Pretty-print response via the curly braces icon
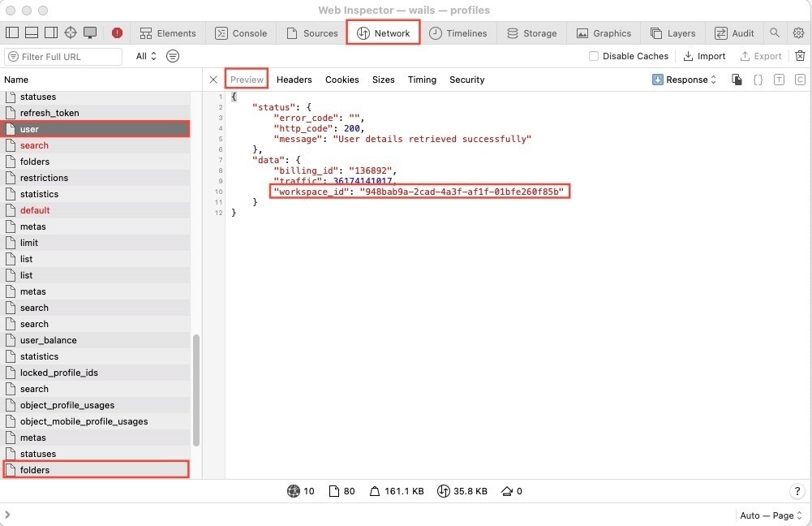Screen dimensions: 812x526 pos(757,80)
